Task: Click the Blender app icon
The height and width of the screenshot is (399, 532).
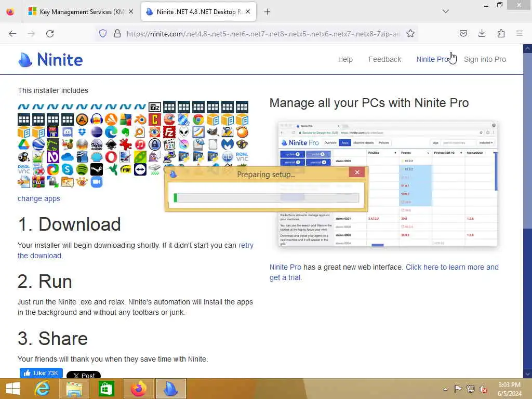Action: [140, 120]
